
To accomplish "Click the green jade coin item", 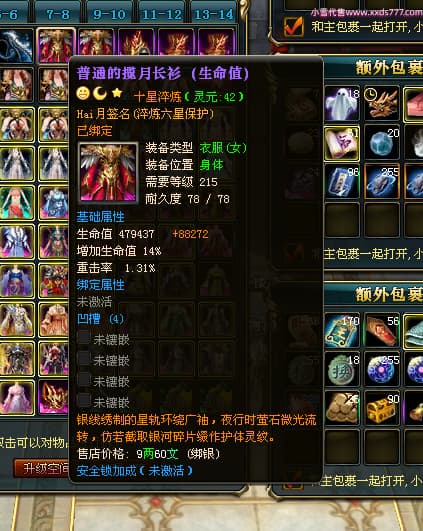I will pyautogui.click(x=342, y=369).
